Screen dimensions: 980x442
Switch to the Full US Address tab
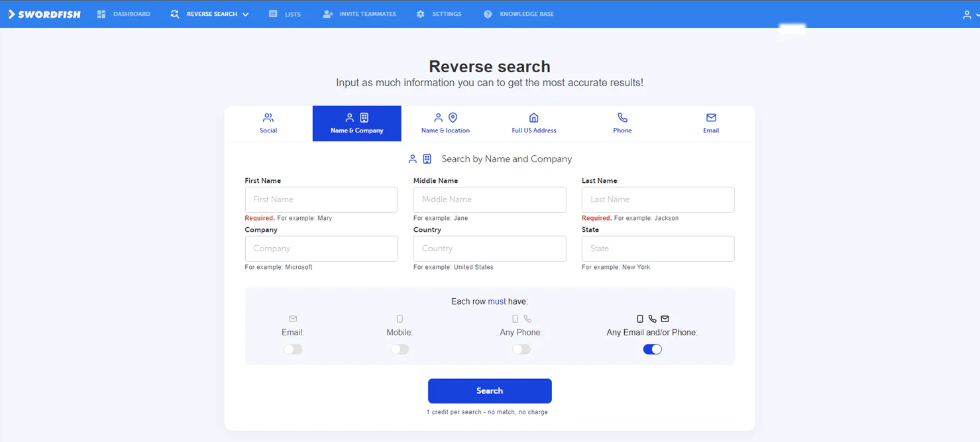533,123
